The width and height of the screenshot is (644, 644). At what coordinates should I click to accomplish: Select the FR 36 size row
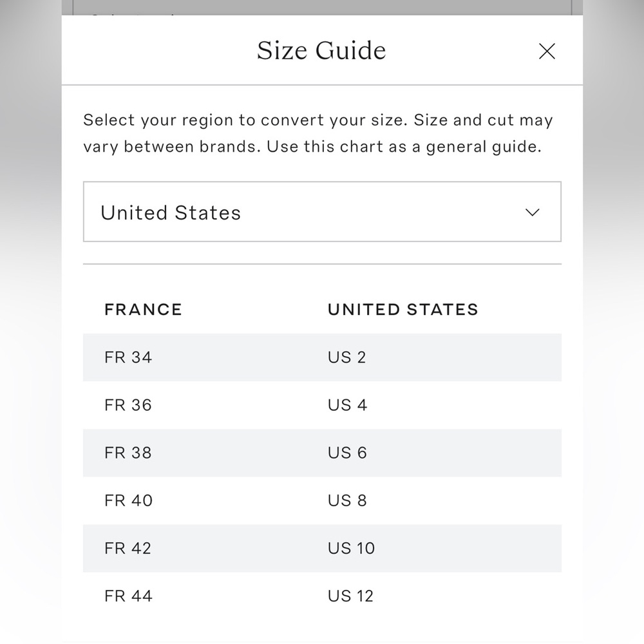[128, 405]
